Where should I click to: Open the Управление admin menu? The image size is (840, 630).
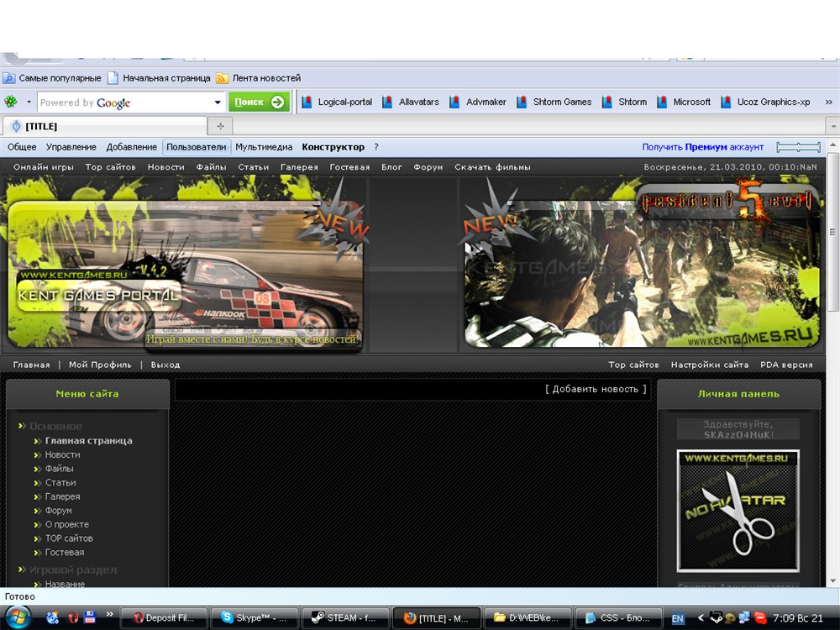(71, 147)
